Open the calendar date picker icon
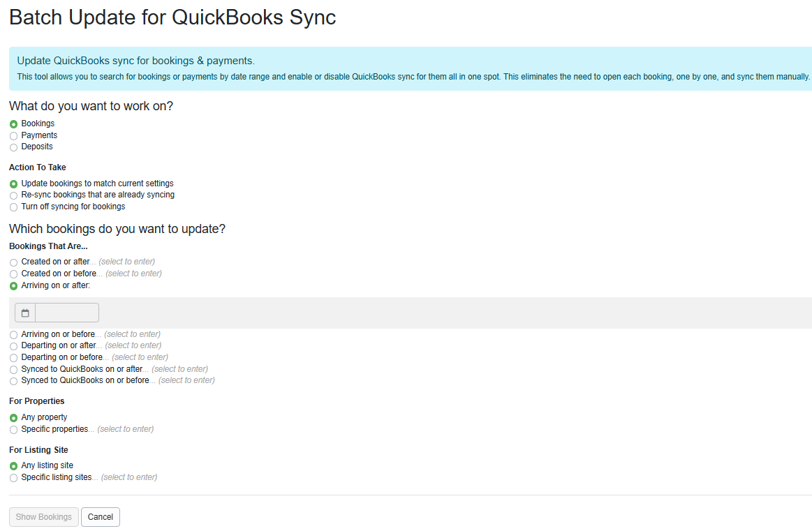 click(24, 312)
